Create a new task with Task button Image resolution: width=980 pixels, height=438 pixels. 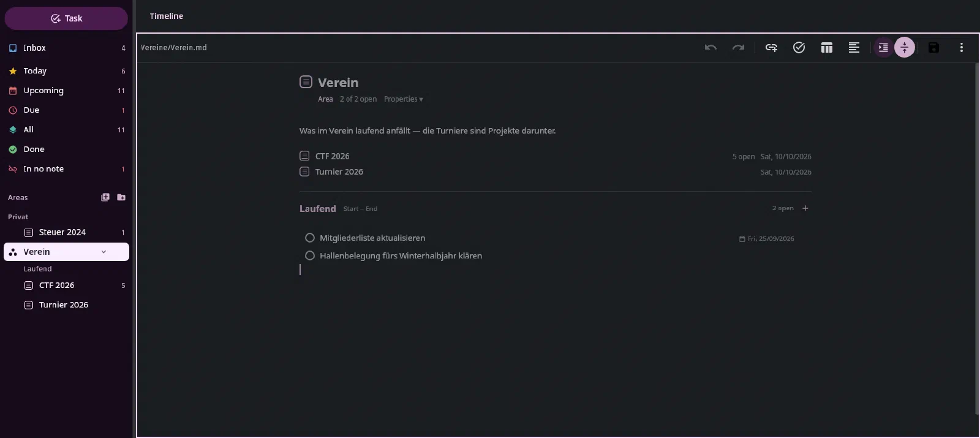(66, 18)
